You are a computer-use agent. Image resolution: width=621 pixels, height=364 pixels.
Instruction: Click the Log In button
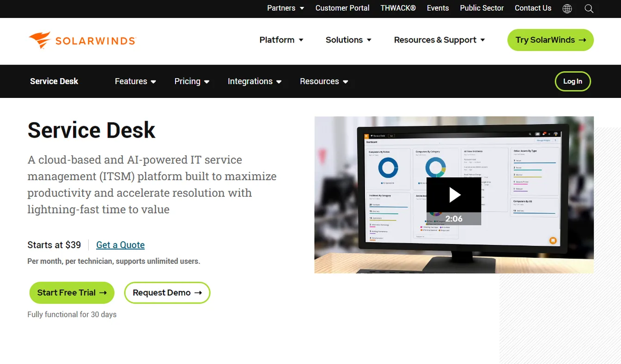point(572,81)
